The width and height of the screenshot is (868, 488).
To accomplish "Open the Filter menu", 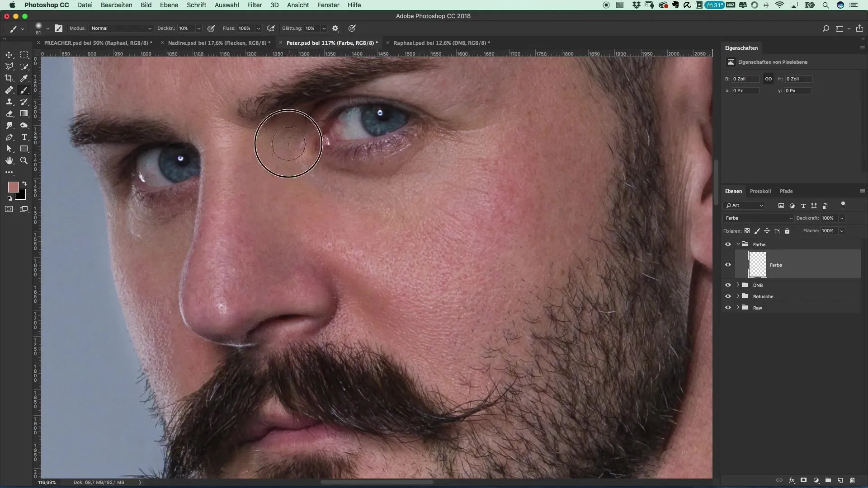I will point(255,5).
